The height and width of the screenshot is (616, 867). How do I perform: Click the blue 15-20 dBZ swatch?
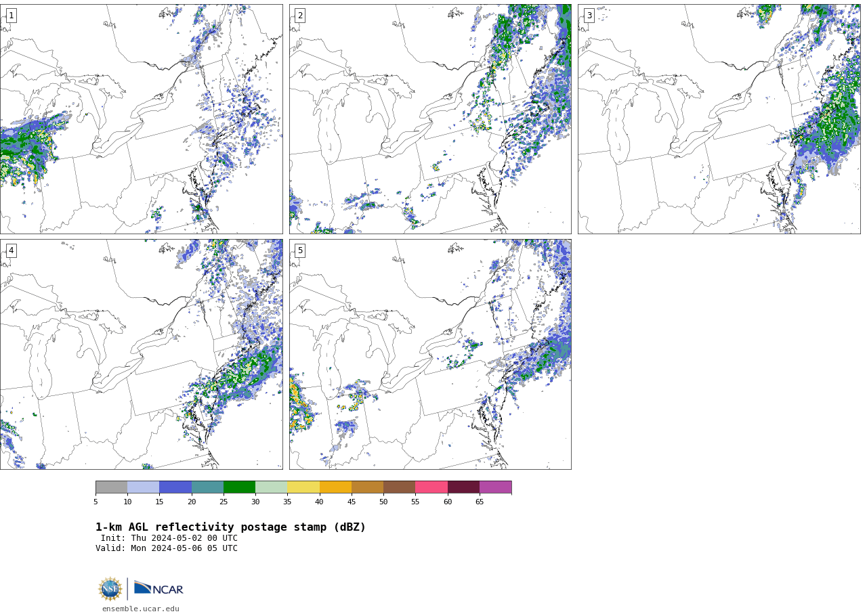[x=175, y=487]
